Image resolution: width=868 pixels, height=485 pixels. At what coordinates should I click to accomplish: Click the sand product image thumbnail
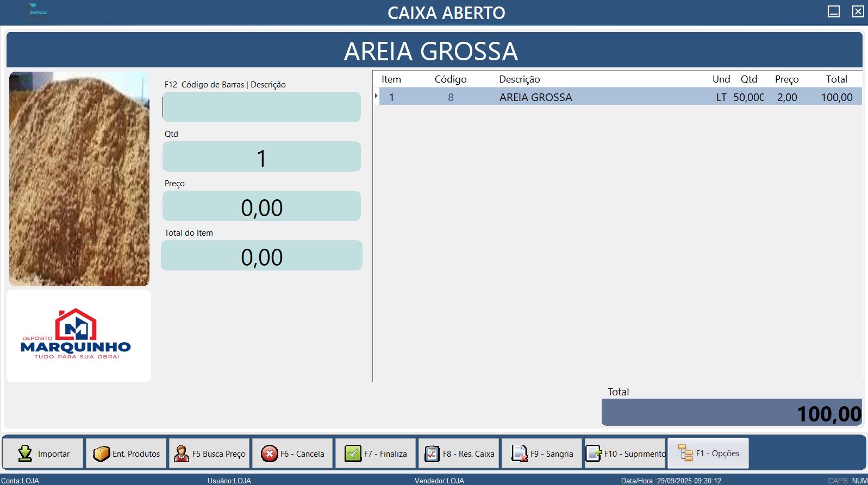(x=79, y=179)
